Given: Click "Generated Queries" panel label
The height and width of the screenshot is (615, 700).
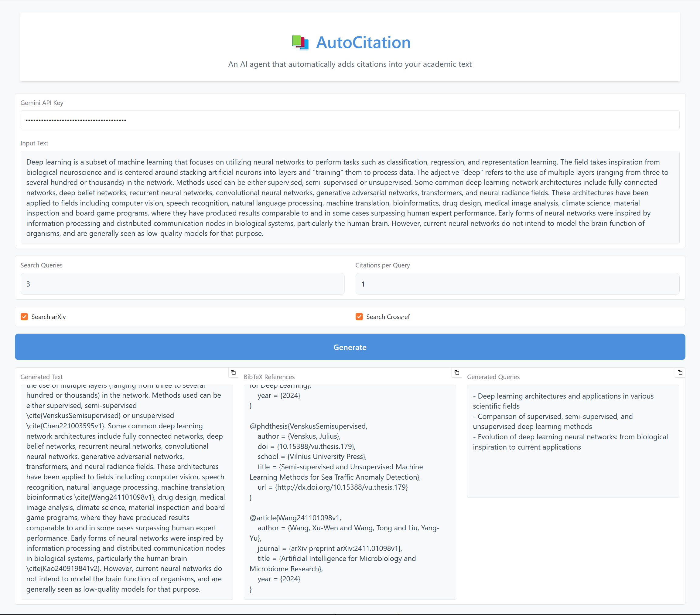Looking at the screenshot, I should coord(493,377).
